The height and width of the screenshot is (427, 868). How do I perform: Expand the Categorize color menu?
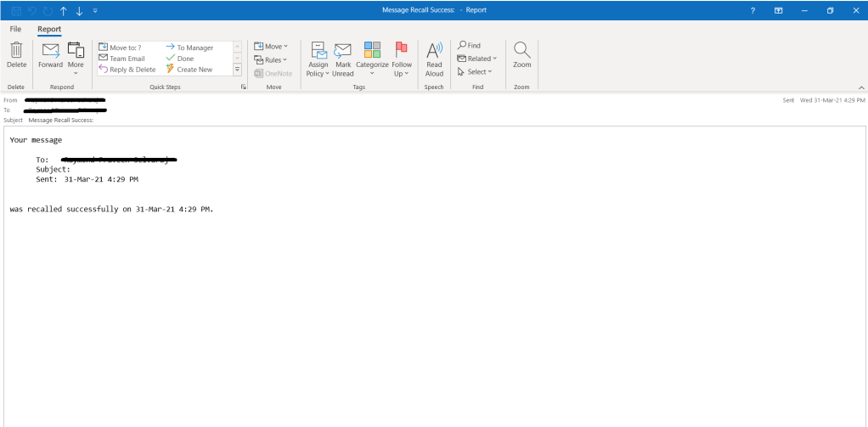372,59
